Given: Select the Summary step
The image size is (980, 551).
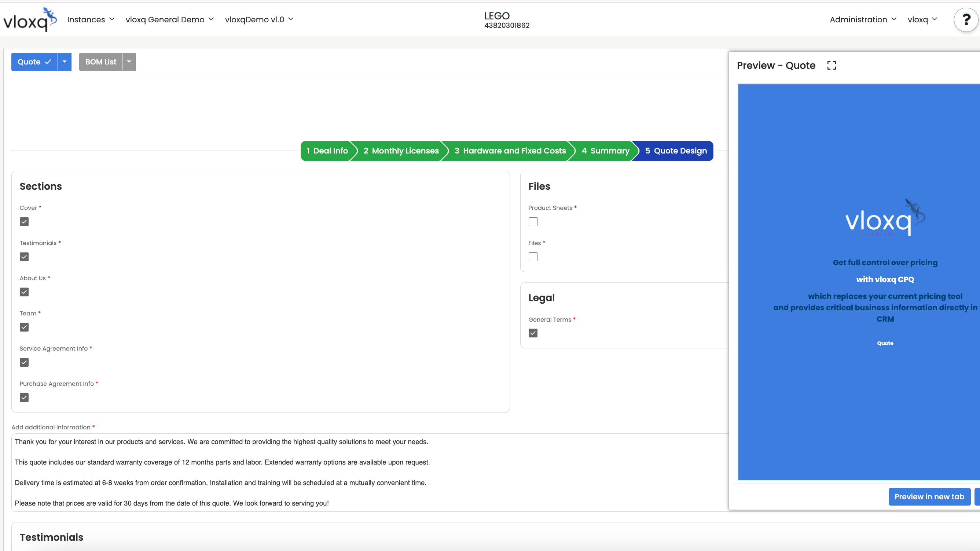Looking at the screenshot, I should pos(605,151).
